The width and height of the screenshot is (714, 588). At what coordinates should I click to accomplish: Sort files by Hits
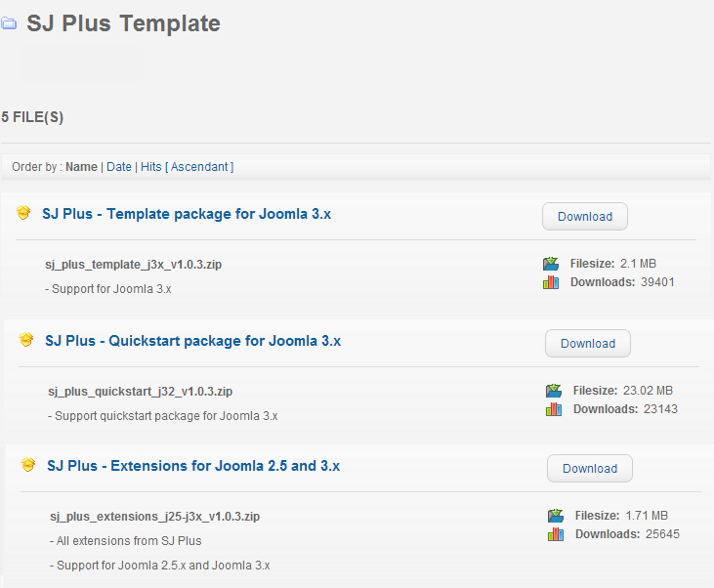tap(151, 167)
